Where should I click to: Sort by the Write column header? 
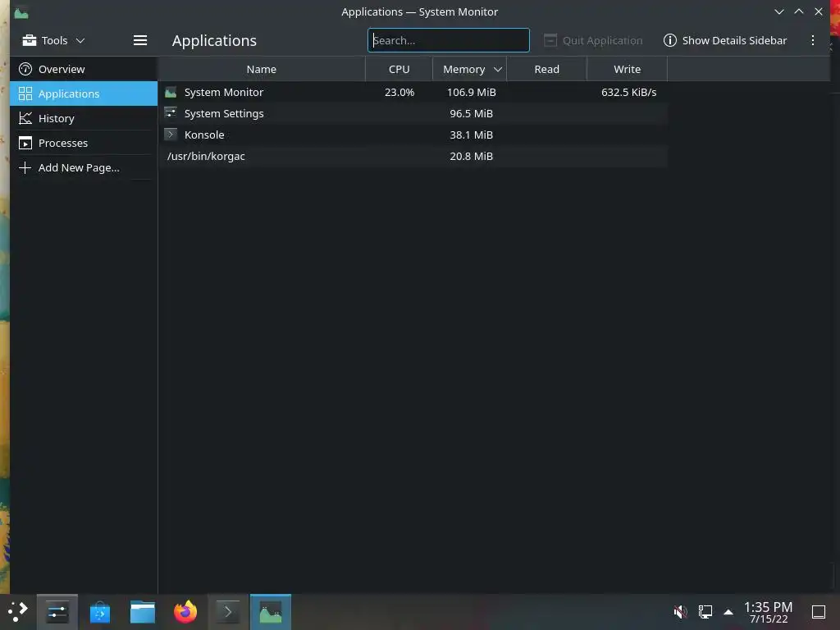628,69
